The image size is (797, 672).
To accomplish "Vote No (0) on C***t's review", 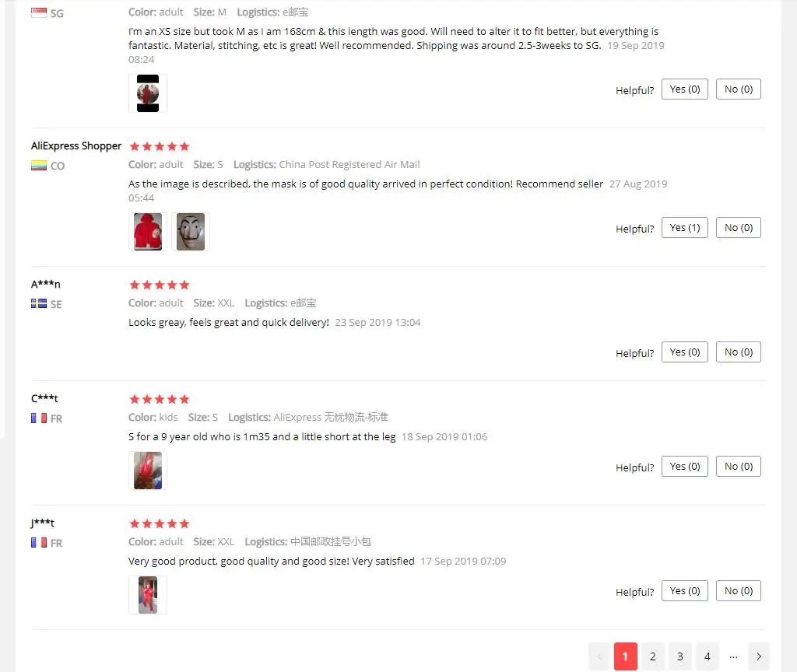I will coord(738,467).
